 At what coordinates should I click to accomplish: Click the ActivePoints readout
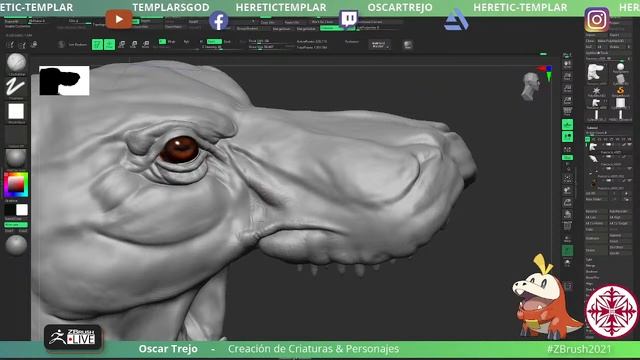[312, 42]
